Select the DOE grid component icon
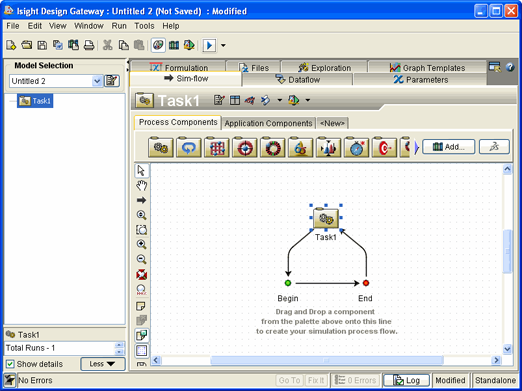The height and width of the screenshot is (391, 522). pyautogui.click(x=217, y=147)
